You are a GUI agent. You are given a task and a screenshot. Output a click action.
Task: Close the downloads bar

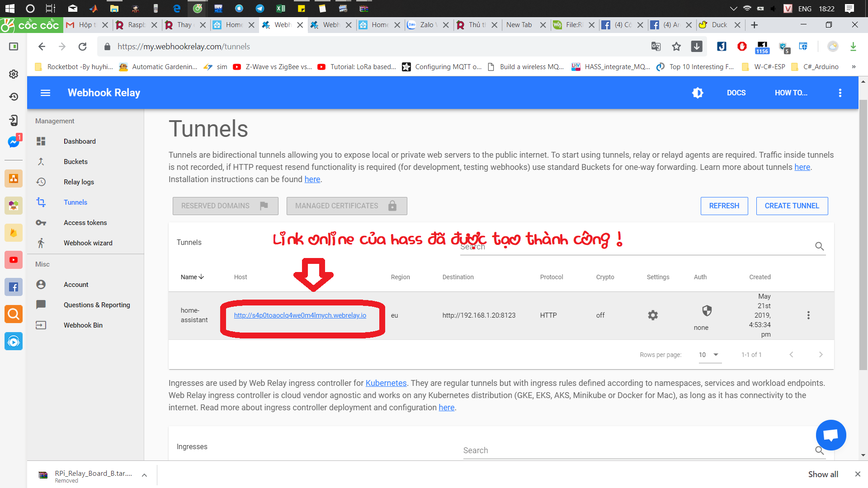(858, 474)
